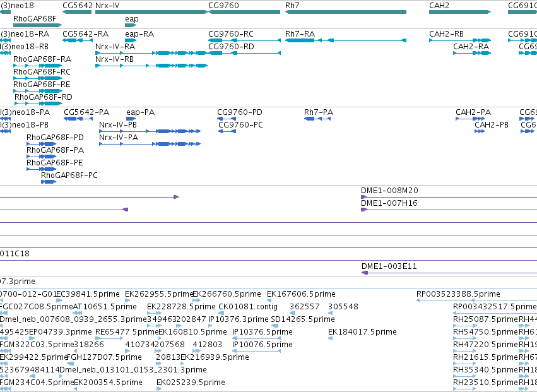Click the eap gene label

click(132, 19)
